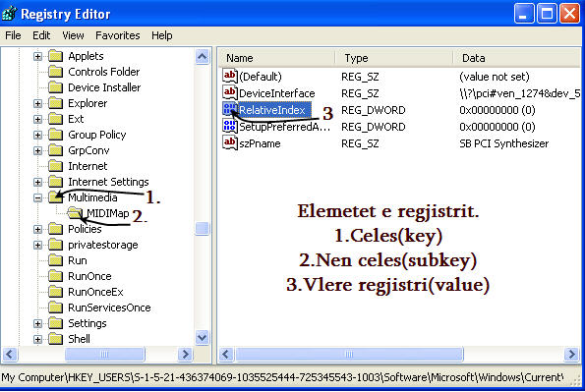Click the Device Installer folder icon
This screenshot has height=392, width=585.
56,87
